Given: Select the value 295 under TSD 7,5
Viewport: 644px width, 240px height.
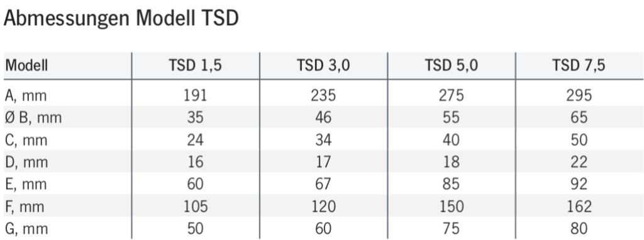Looking at the screenshot, I should pos(579,96).
